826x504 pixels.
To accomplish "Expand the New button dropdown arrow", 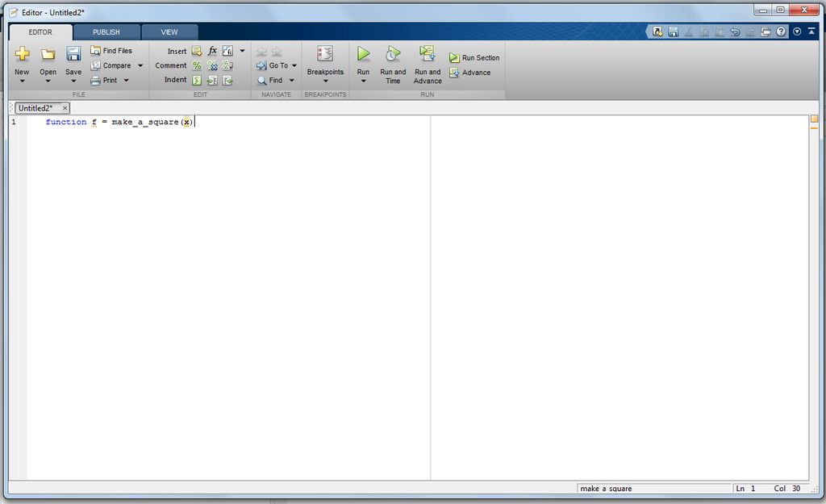I will click(x=22, y=81).
